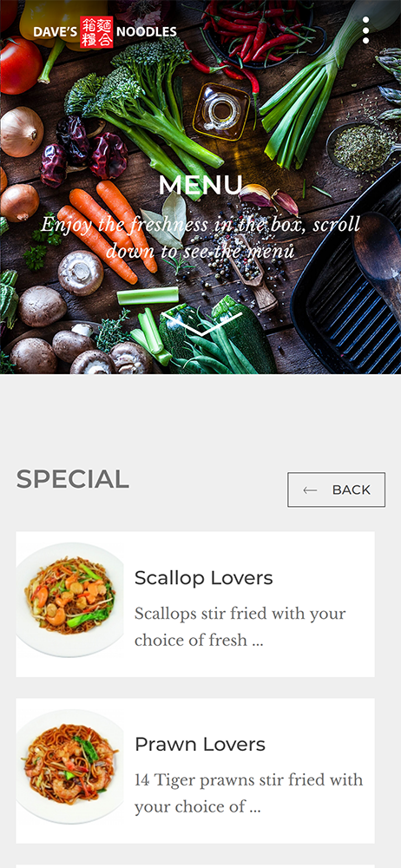Expand the truncated Scallops stir fried description
The width and height of the screenshot is (401, 868).
240,627
